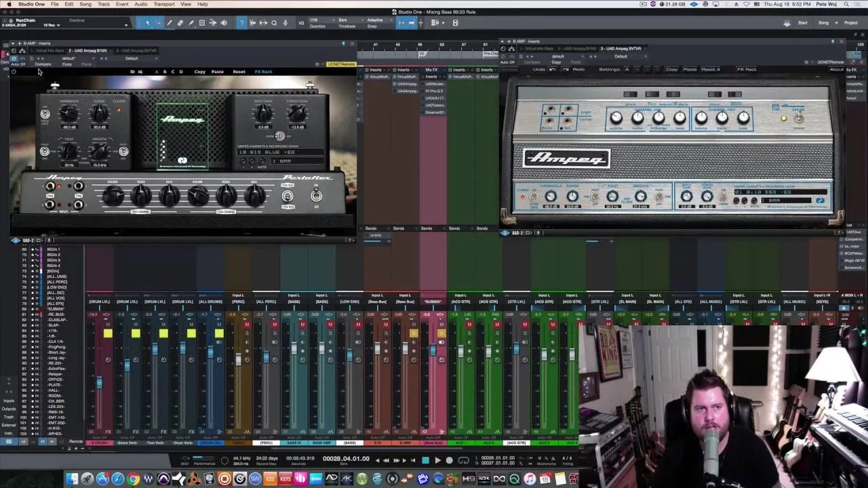Mute the PERC channel
Screen dimensions: 868x488
(x=275, y=325)
